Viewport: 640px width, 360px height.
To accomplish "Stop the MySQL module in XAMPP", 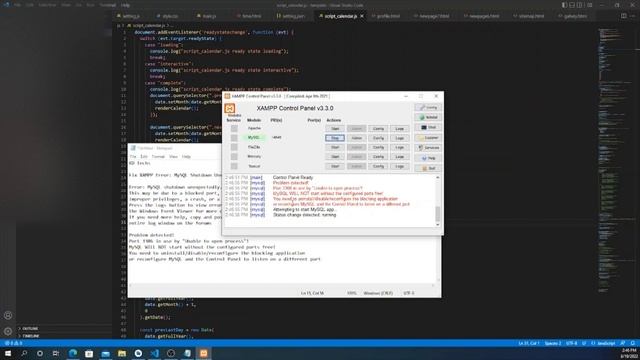I will tap(335, 138).
